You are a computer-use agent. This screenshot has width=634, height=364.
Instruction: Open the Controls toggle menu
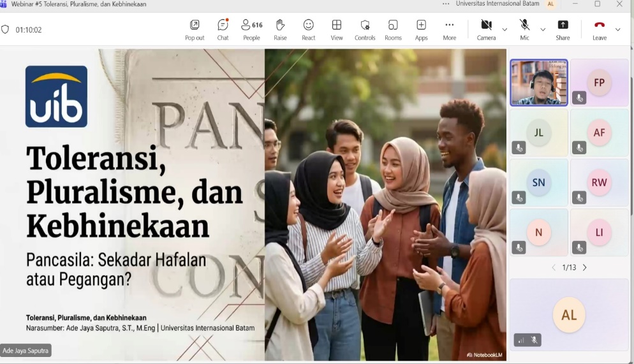(365, 29)
